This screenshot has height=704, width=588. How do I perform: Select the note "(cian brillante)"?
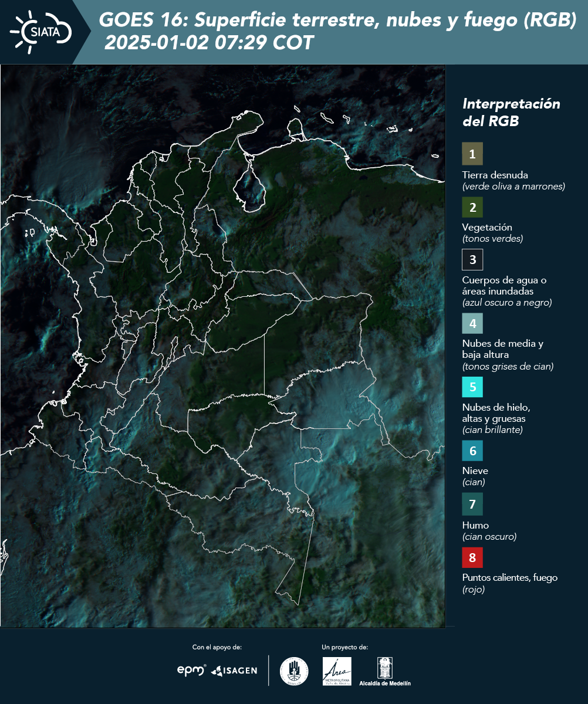[x=492, y=430]
